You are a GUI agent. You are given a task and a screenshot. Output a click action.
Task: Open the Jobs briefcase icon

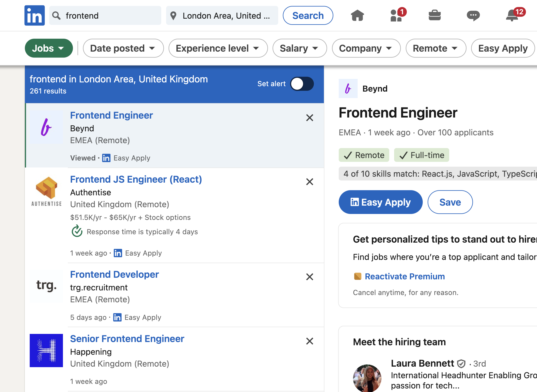pos(435,15)
